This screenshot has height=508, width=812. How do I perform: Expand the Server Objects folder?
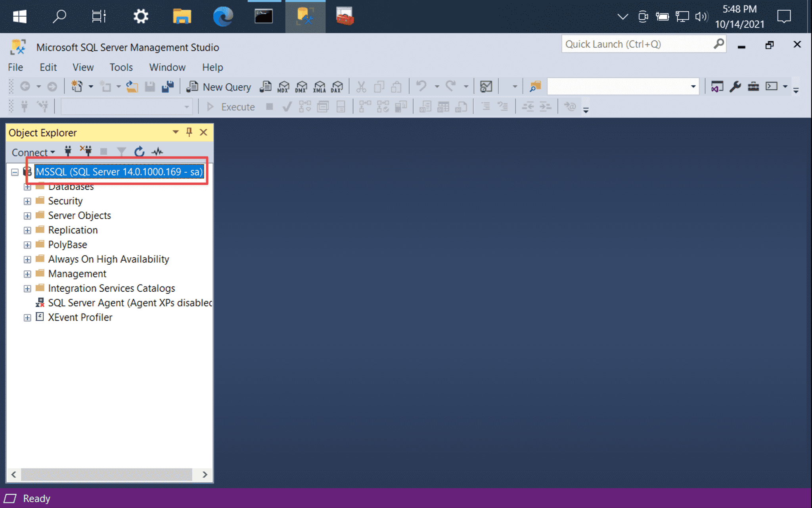(27, 216)
